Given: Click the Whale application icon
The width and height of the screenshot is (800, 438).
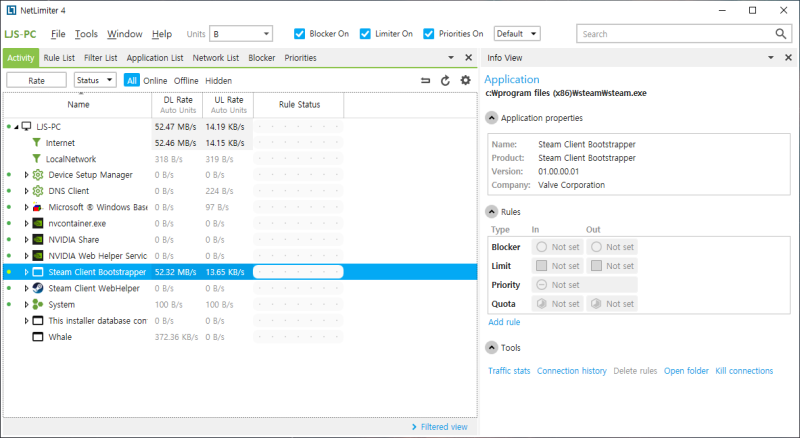Looking at the screenshot, I should 38,337.
